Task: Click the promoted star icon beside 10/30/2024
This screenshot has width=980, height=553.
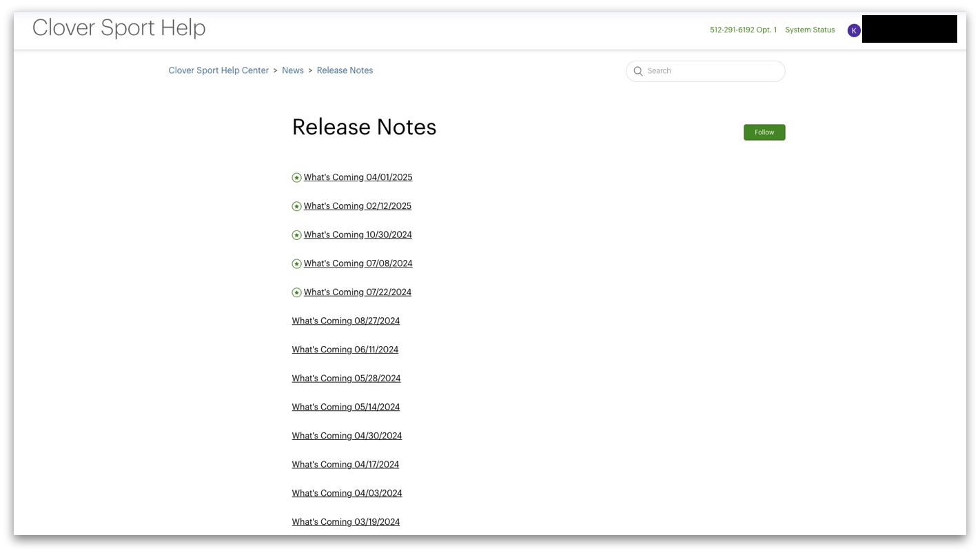Action: pos(296,235)
